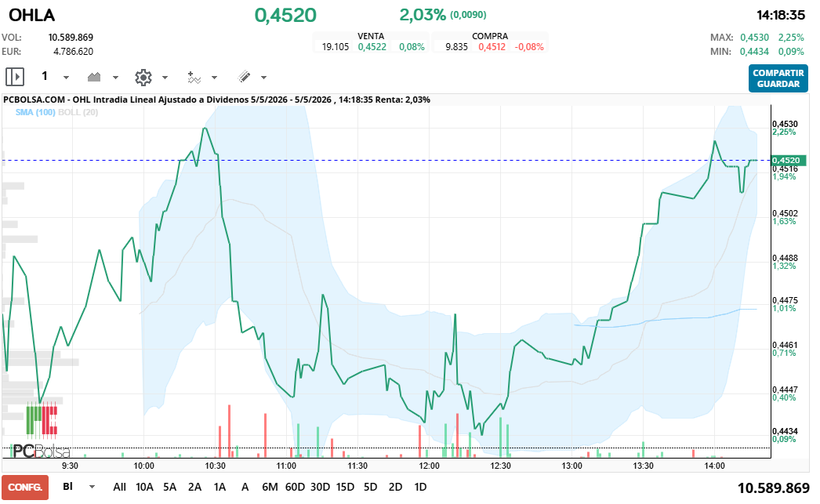Click the VENTA volume 19.105
820x504 pixels.
click(x=336, y=46)
